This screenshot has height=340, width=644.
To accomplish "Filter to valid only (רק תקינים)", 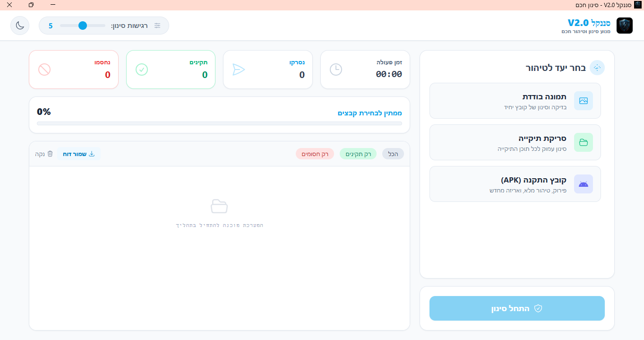I will (x=358, y=154).
